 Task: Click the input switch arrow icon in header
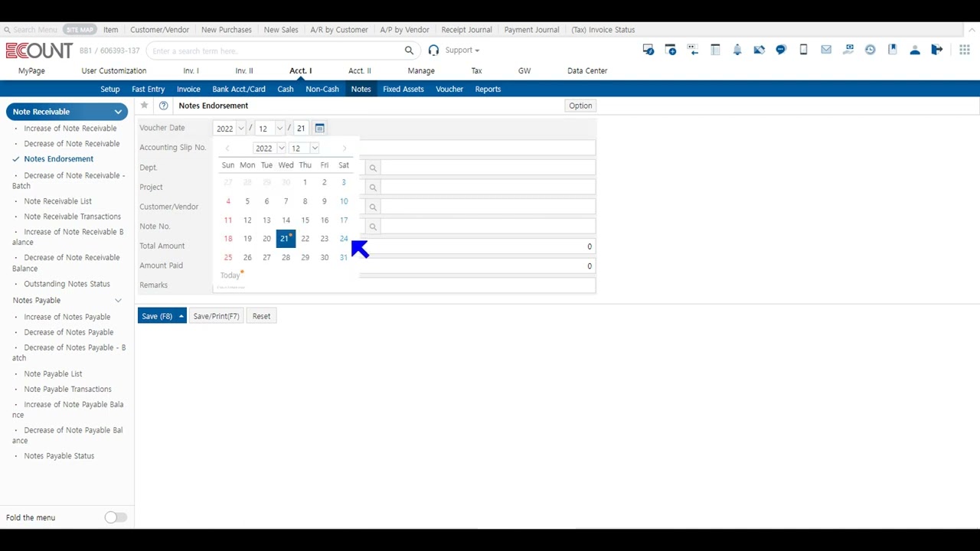point(693,50)
